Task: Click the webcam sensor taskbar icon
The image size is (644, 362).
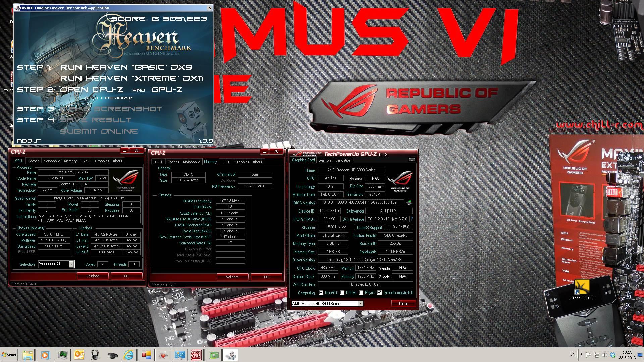Action: (x=113, y=355)
